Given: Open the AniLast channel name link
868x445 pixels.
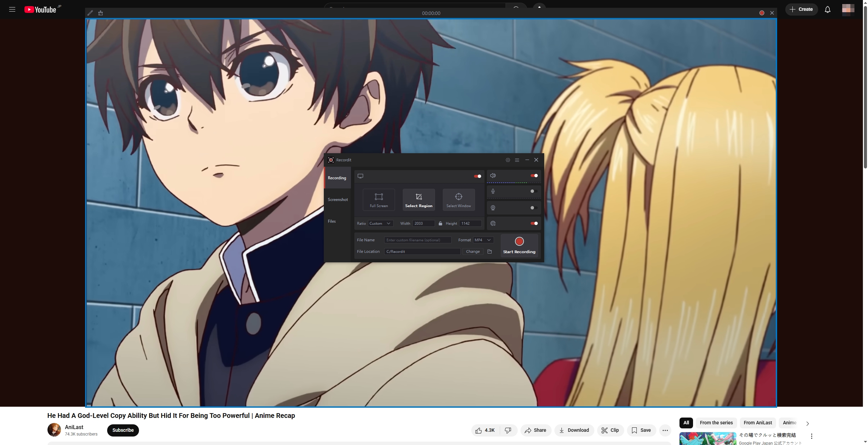Looking at the screenshot, I should click(x=74, y=427).
